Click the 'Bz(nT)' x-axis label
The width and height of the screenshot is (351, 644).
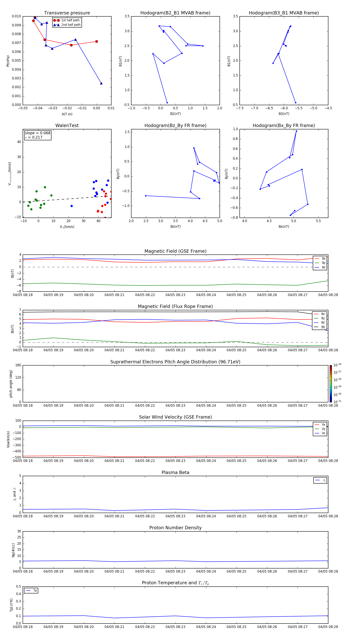pos(175,227)
